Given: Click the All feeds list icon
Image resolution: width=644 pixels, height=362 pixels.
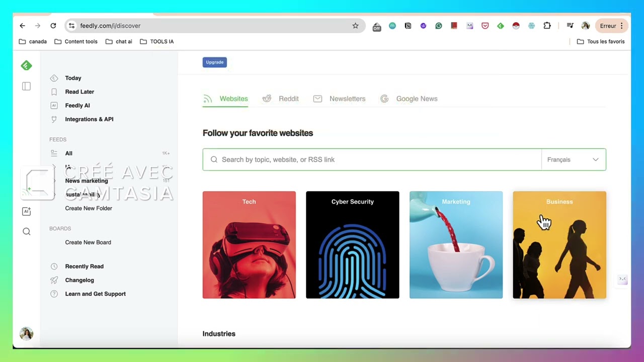Looking at the screenshot, I should tap(54, 153).
